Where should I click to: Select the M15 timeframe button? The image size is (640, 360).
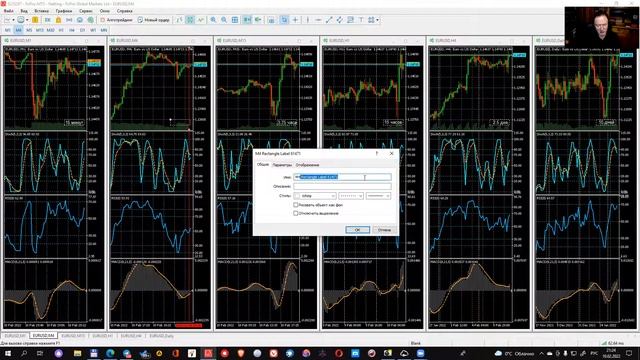click(40, 30)
